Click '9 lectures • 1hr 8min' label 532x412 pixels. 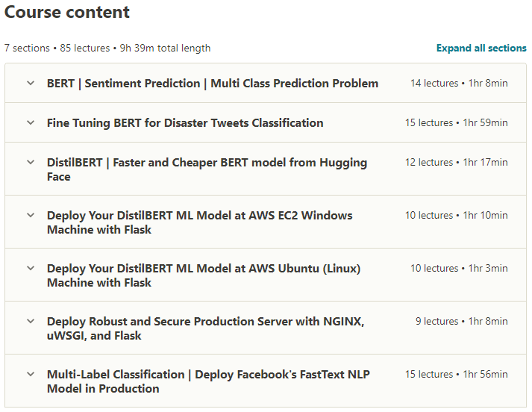click(x=461, y=322)
